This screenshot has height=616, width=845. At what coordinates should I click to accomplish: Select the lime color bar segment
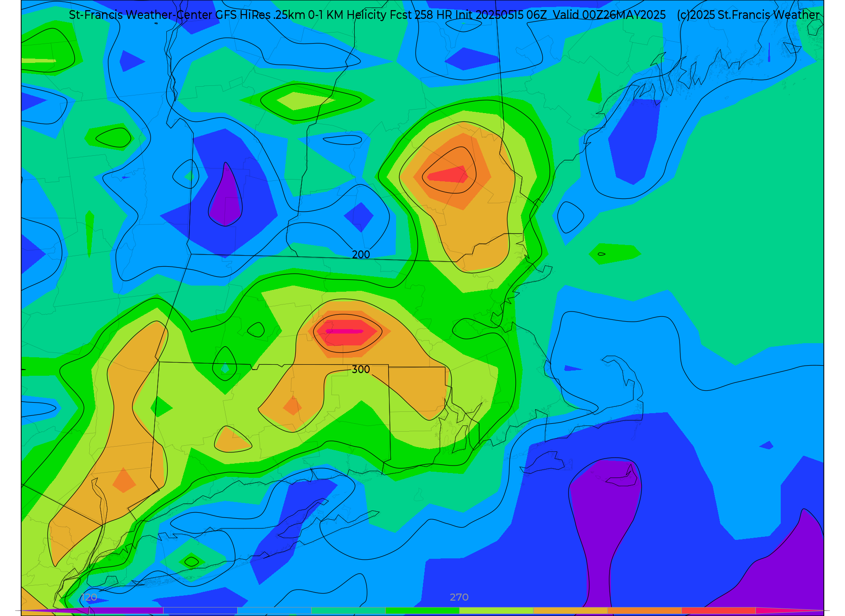click(x=496, y=611)
